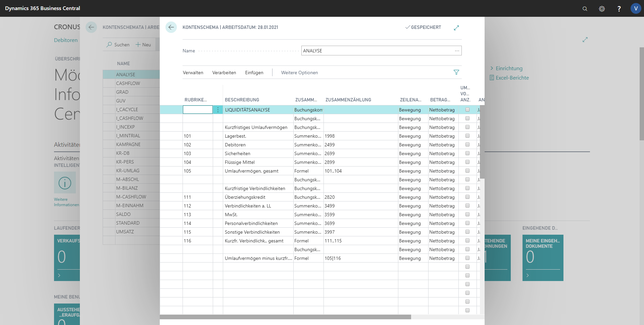The height and width of the screenshot is (325, 644).
Task: Open user account avatar V
Action: (636, 8)
